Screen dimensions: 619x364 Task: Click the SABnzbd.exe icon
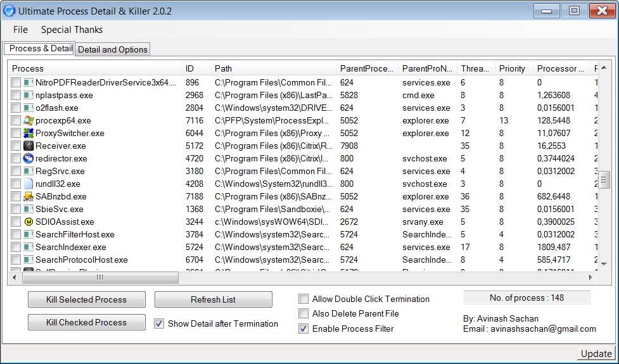click(29, 196)
